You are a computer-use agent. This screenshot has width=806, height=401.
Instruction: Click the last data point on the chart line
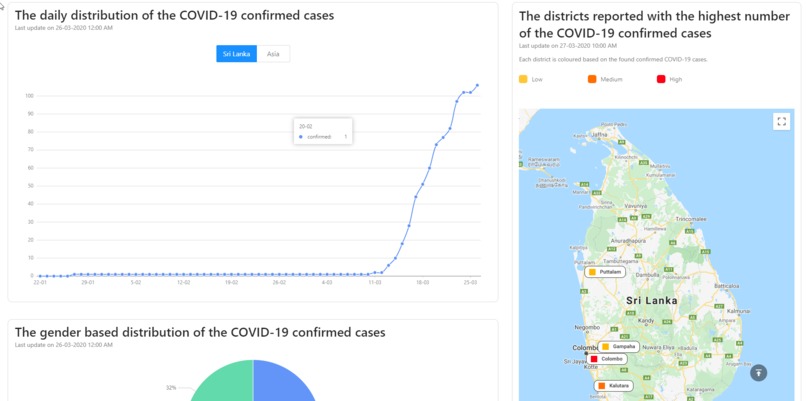[x=477, y=85]
